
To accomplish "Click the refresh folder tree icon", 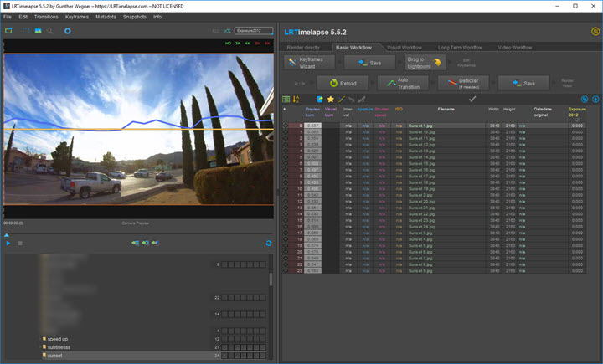I will 268,243.
